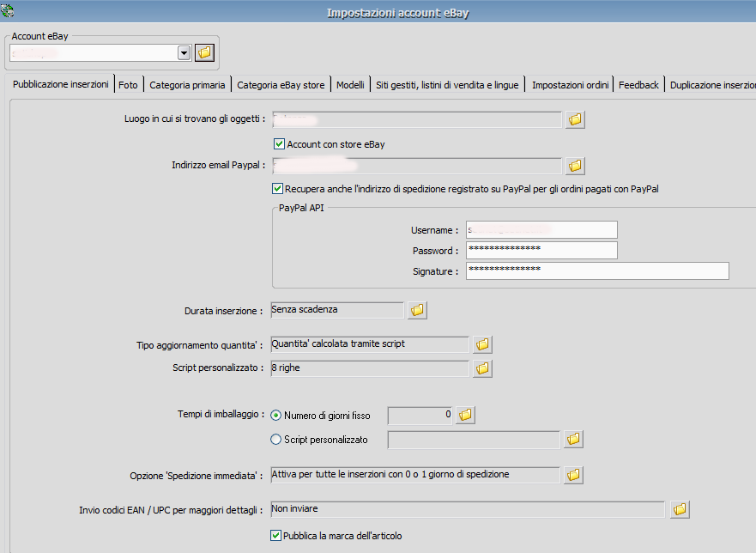Switch to Modelli tab
756x553 pixels.
coord(350,85)
